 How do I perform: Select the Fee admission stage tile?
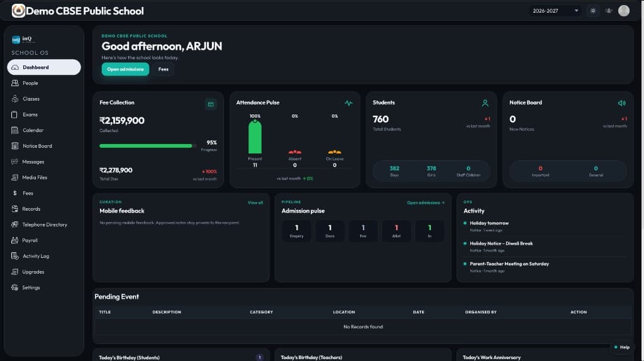coord(363,231)
